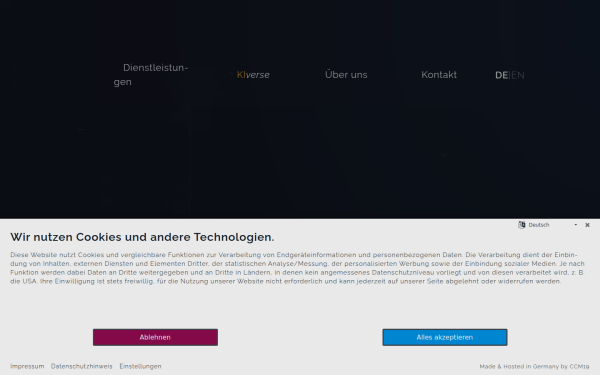The height and width of the screenshot is (375, 600).
Task: Open the Deutsch language dropdown
Action: [x=553, y=225]
